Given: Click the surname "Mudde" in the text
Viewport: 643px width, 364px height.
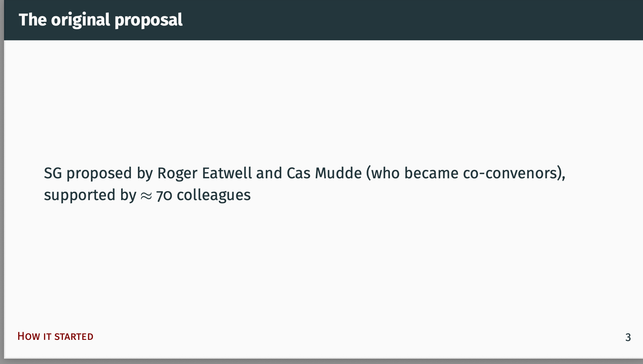Looking at the screenshot, I should tap(338, 173).
